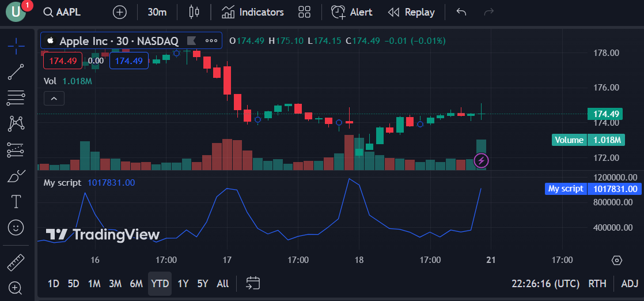Open AAPL symbol search
This screenshot has height=301, width=644.
click(62, 12)
